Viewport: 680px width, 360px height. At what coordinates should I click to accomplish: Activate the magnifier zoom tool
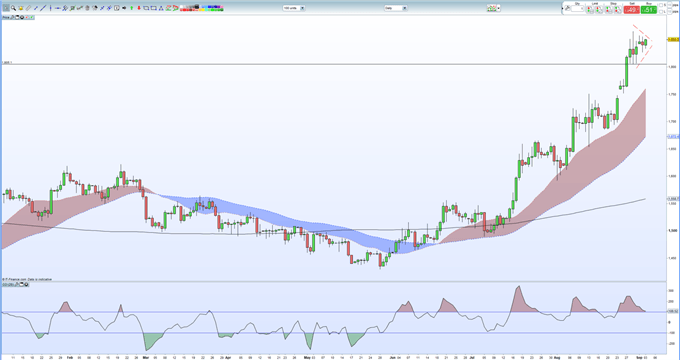pyautogui.click(x=13, y=8)
